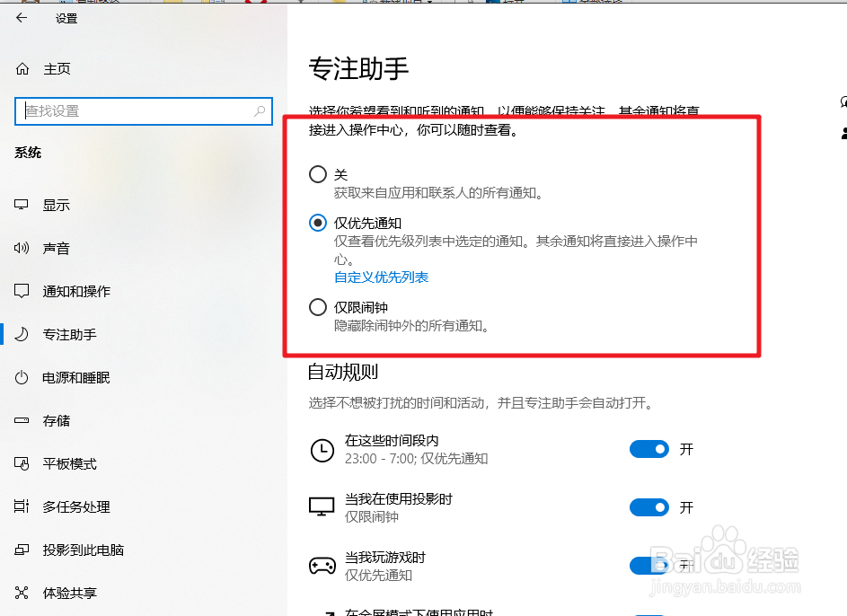Disable the 当我在使用投影时 switch
The height and width of the screenshot is (616, 847).
pyautogui.click(x=649, y=506)
